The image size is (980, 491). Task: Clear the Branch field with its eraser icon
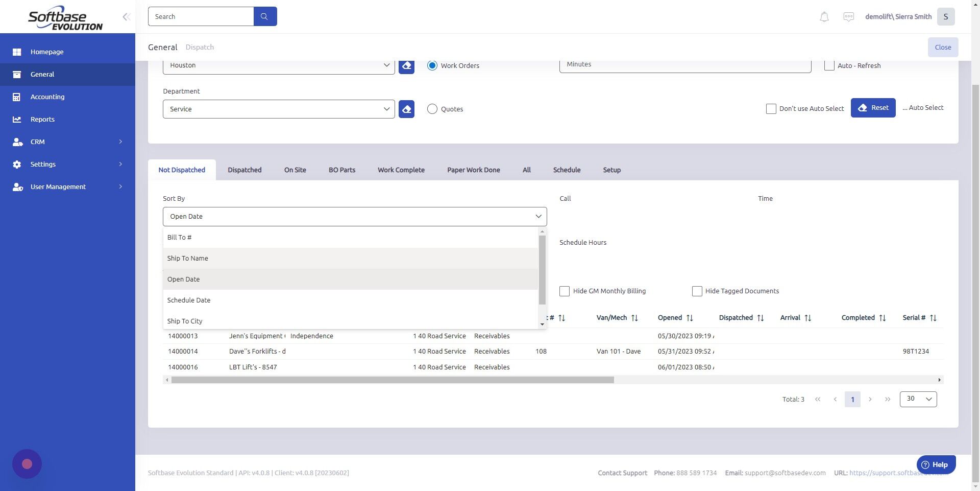point(406,65)
